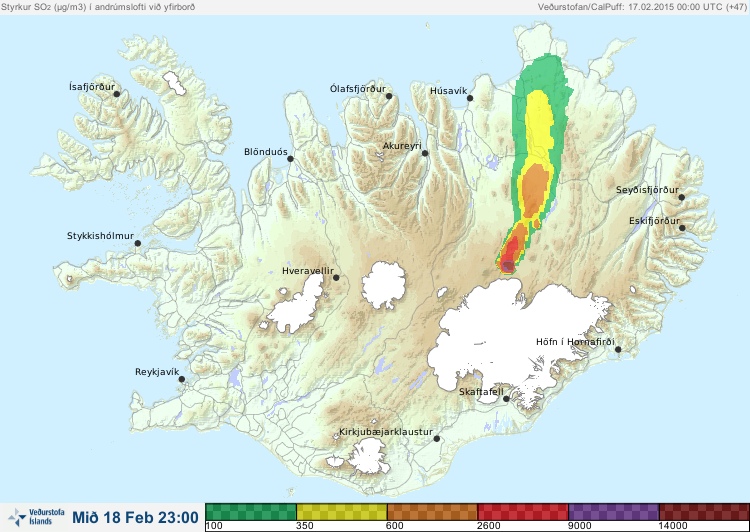Click the 'Eskifjörður' map label
Screen dimensions: 750x532
pyautogui.click(x=654, y=221)
